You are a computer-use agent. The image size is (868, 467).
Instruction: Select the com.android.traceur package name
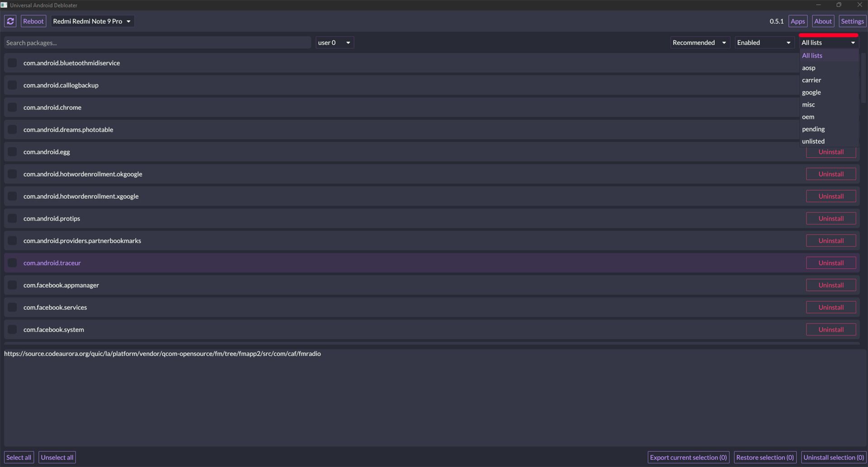pos(52,263)
